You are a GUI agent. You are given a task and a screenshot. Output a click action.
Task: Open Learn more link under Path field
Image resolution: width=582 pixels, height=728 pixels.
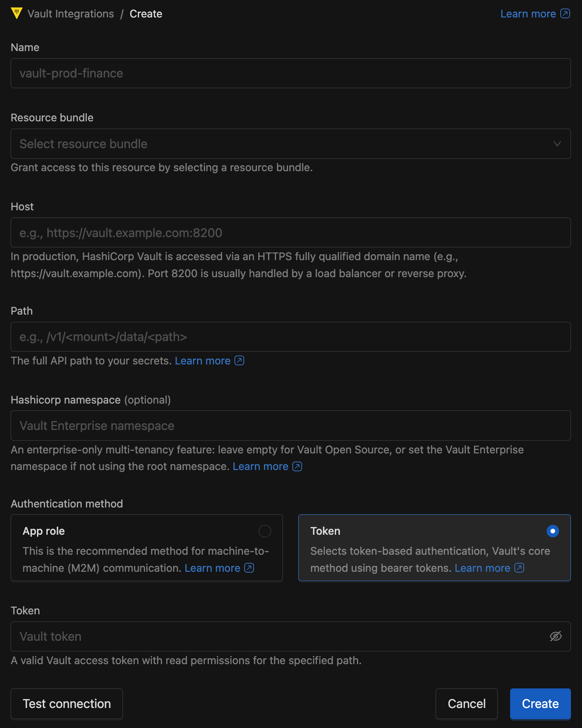point(203,361)
